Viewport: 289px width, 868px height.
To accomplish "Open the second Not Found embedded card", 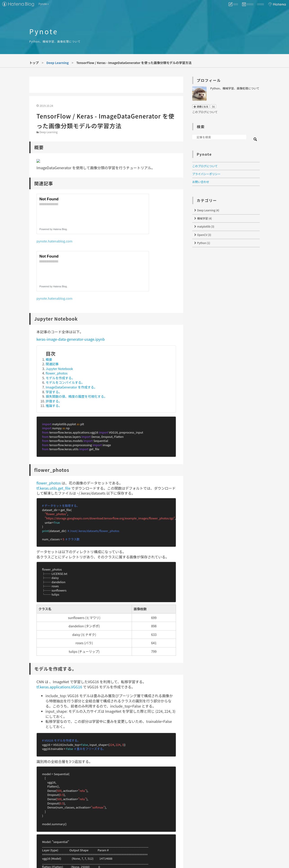I will (x=93, y=271).
